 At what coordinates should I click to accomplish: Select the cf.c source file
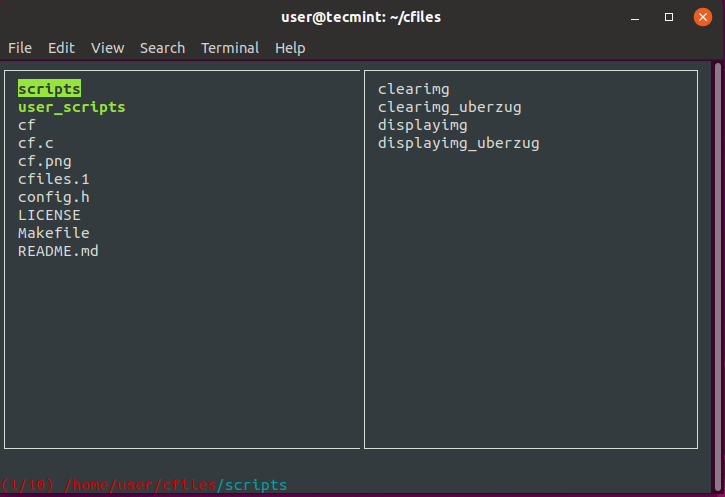35,143
